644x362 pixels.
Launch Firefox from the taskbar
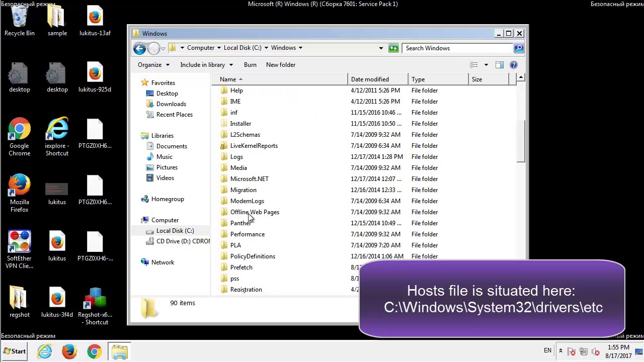click(69, 351)
